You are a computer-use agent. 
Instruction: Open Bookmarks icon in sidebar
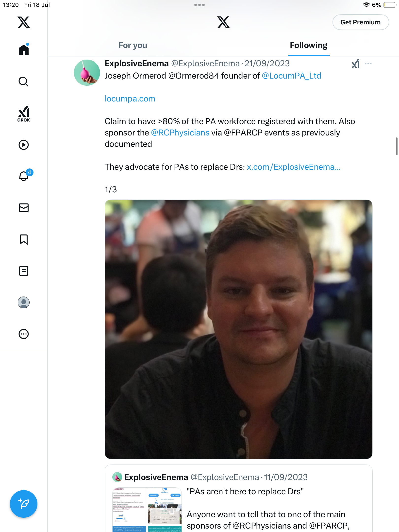coord(24,239)
